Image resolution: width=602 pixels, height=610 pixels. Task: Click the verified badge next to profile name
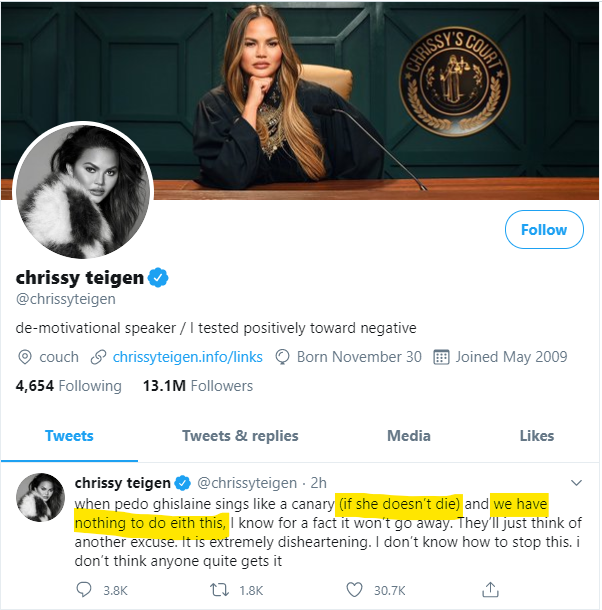[x=158, y=277]
